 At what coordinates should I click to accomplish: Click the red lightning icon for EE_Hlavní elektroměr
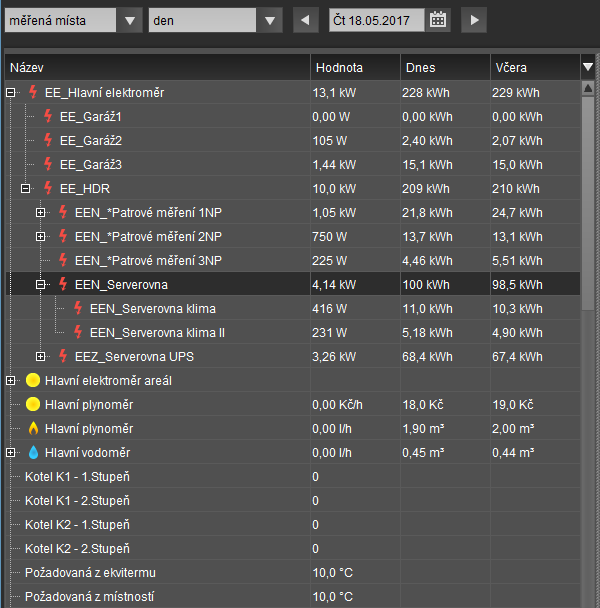click(x=33, y=93)
